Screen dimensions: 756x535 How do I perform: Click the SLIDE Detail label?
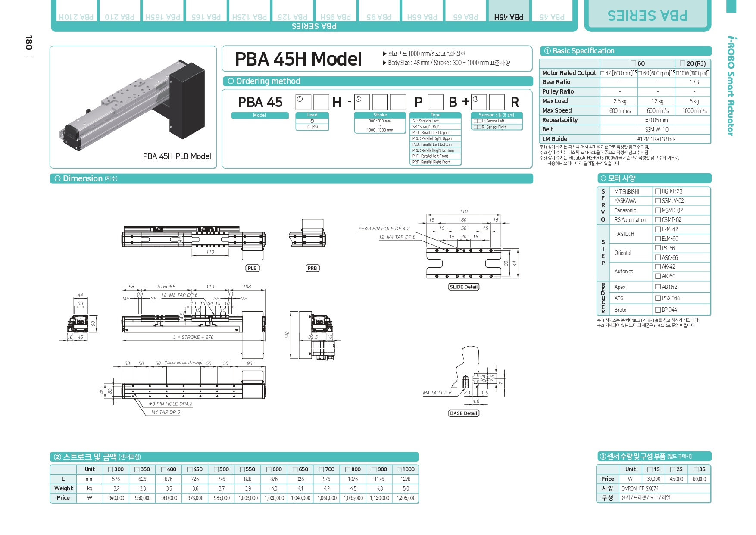point(464,287)
